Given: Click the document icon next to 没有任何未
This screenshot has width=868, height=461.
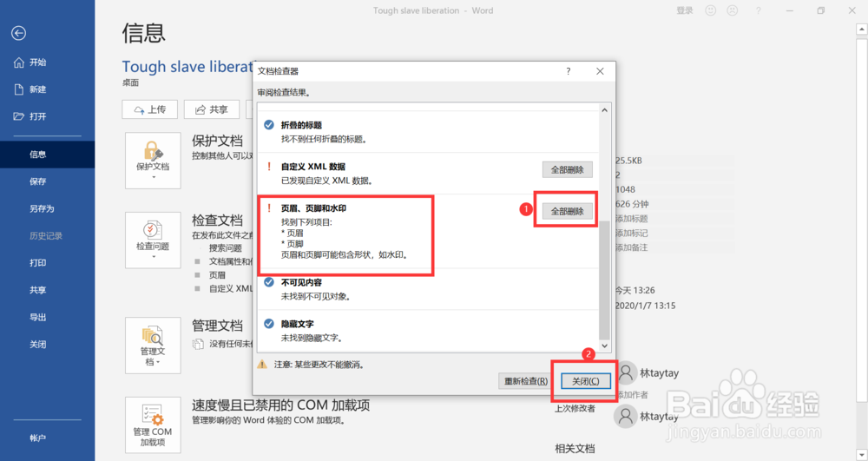Looking at the screenshot, I should [x=198, y=344].
